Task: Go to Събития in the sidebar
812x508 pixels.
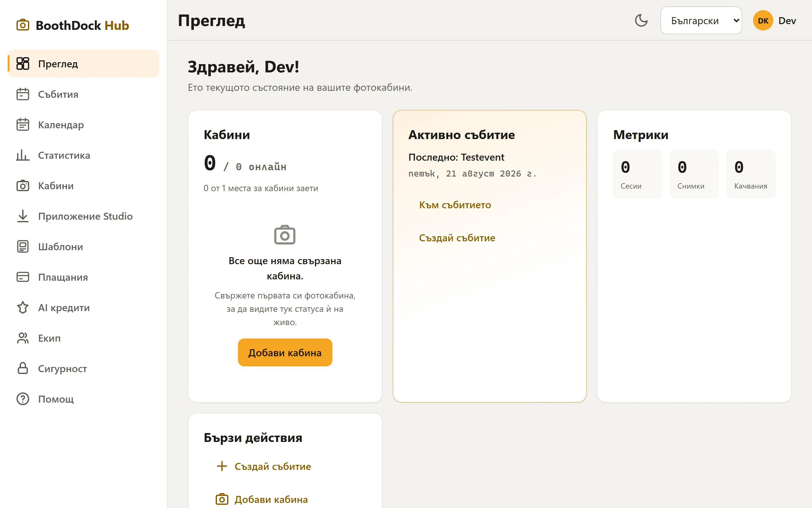Action: [x=83, y=94]
